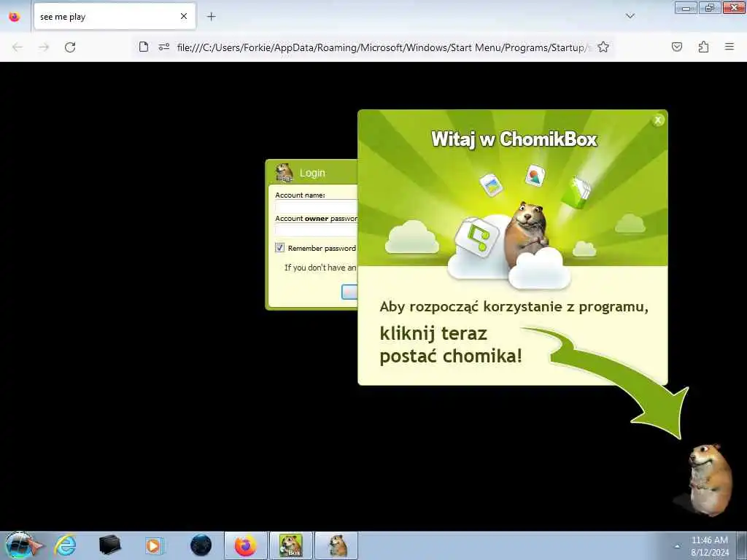Go back in the Firefox toolbar
This screenshot has width=747, height=560.
click(x=18, y=47)
